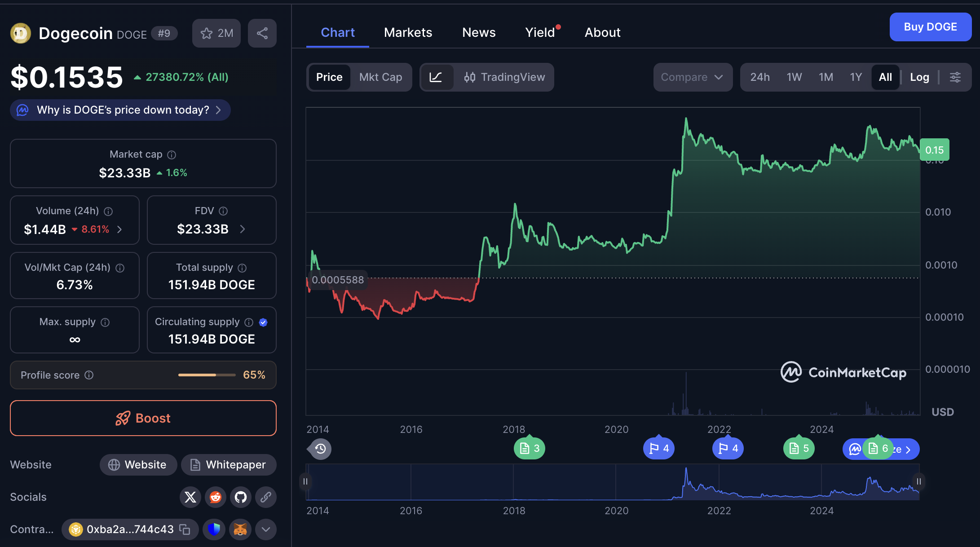Open the Compare dropdown

pos(692,77)
